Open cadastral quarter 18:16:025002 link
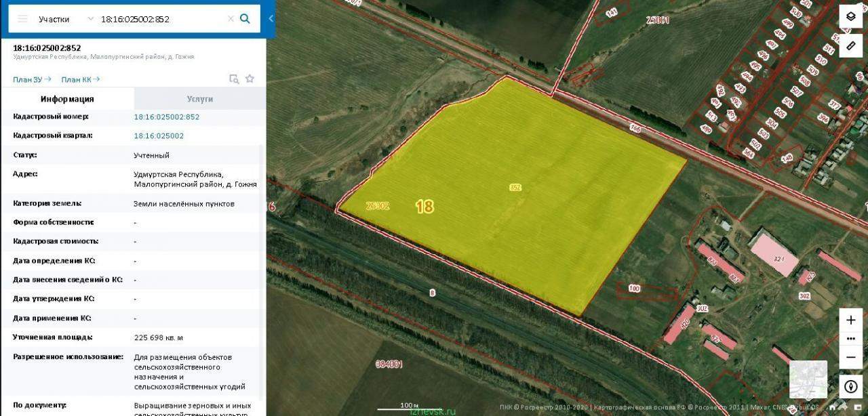The width and height of the screenshot is (868, 416). pyautogui.click(x=159, y=136)
